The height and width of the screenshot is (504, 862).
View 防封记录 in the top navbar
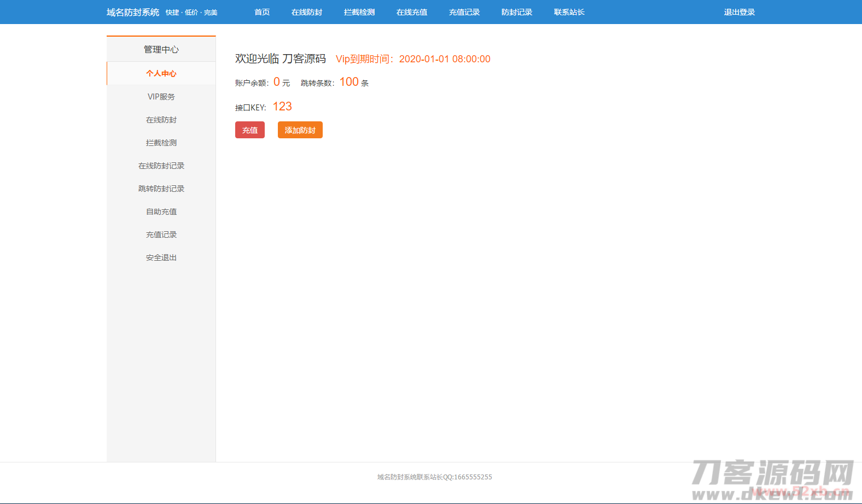pyautogui.click(x=517, y=12)
